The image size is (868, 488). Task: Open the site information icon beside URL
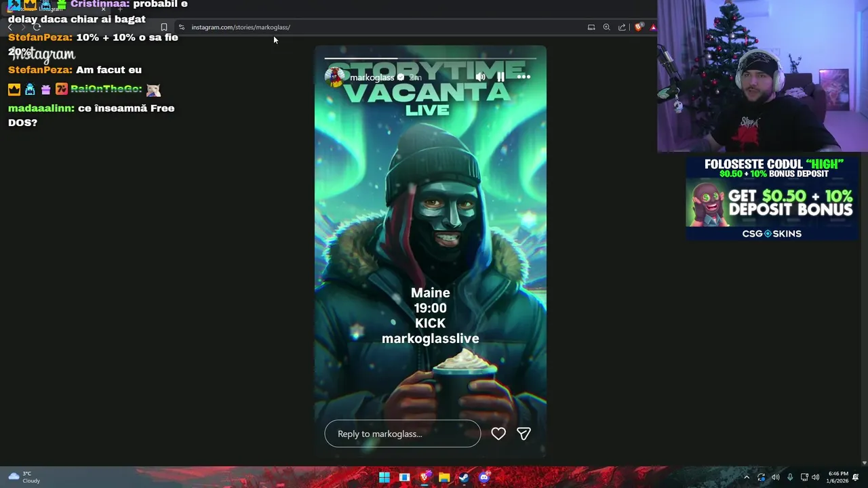[x=182, y=27]
